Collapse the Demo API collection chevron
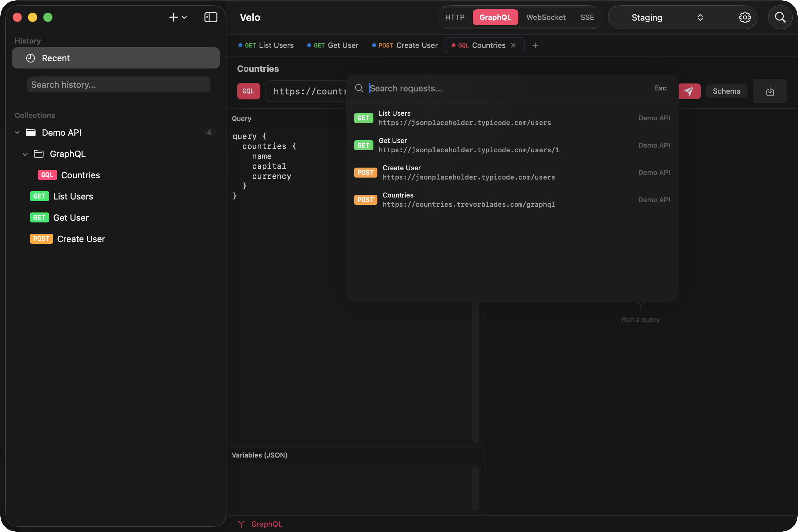798x532 pixels. (x=17, y=132)
